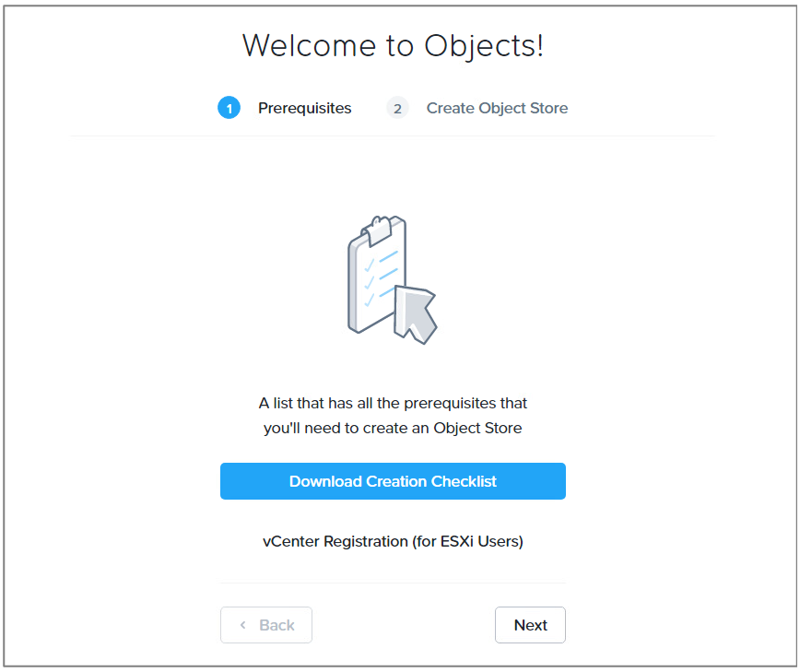Click the prerequisites description text

(393, 416)
